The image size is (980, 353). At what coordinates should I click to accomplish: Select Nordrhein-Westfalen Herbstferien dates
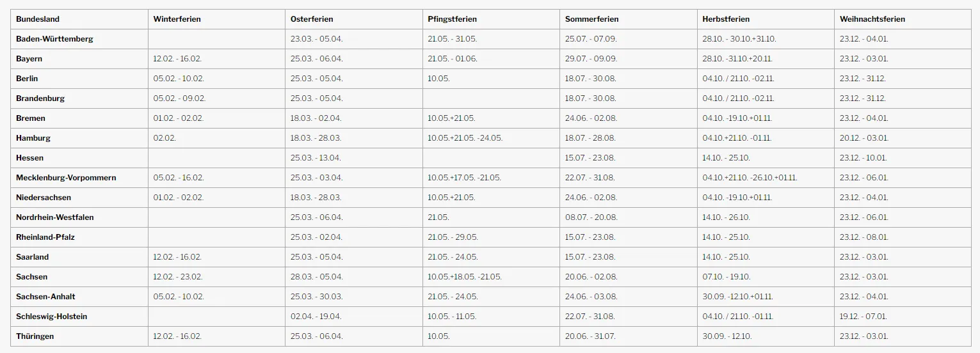726,217
